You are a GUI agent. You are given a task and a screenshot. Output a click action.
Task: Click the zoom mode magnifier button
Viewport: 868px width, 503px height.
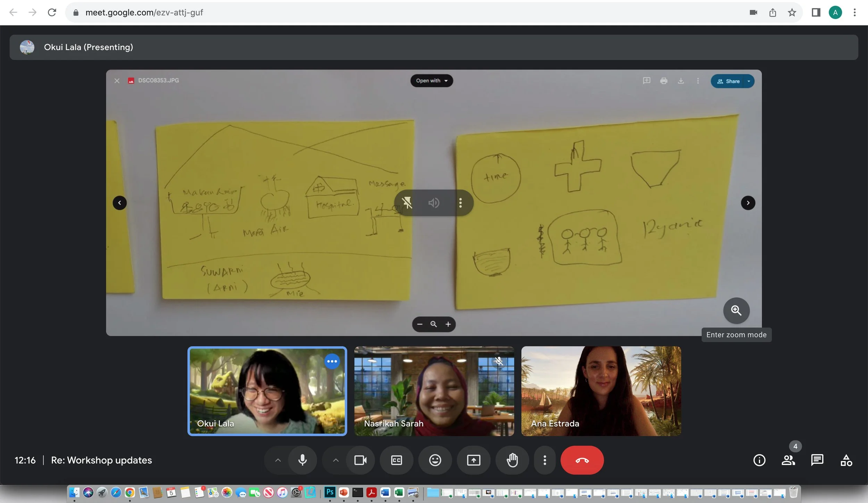coord(736,310)
